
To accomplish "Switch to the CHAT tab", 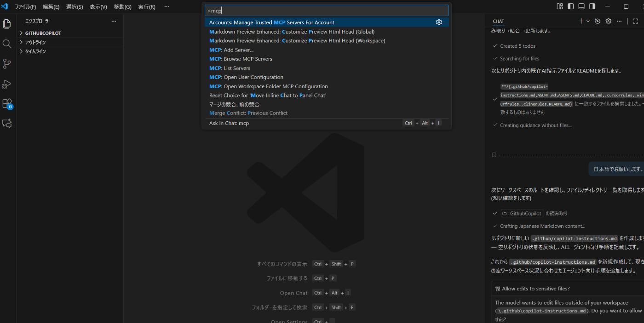I will tap(498, 21).
